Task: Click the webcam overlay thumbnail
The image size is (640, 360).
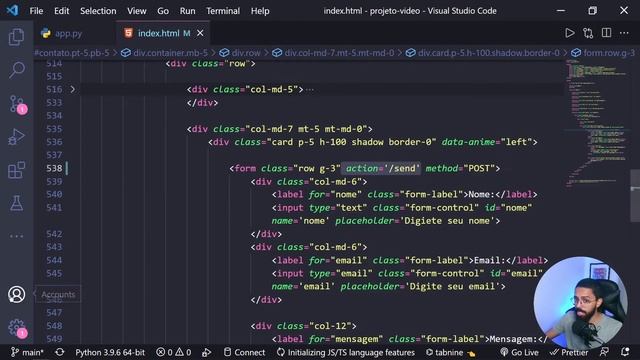Action: pos(580,303)
